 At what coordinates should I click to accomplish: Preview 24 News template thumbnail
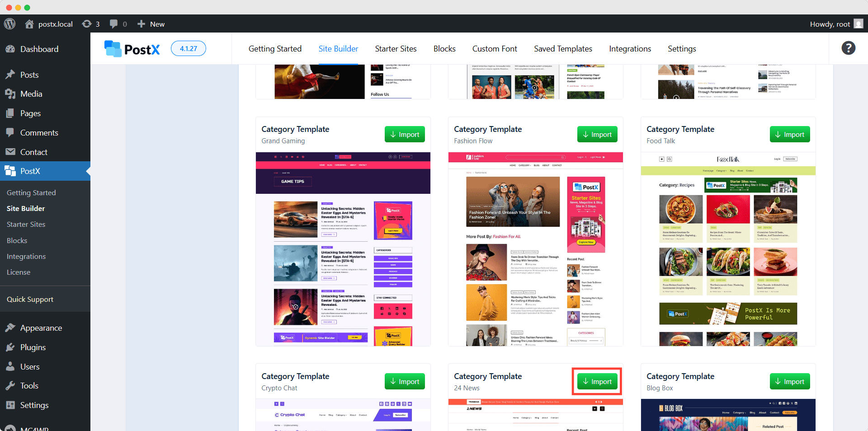(x=536, y=415)
